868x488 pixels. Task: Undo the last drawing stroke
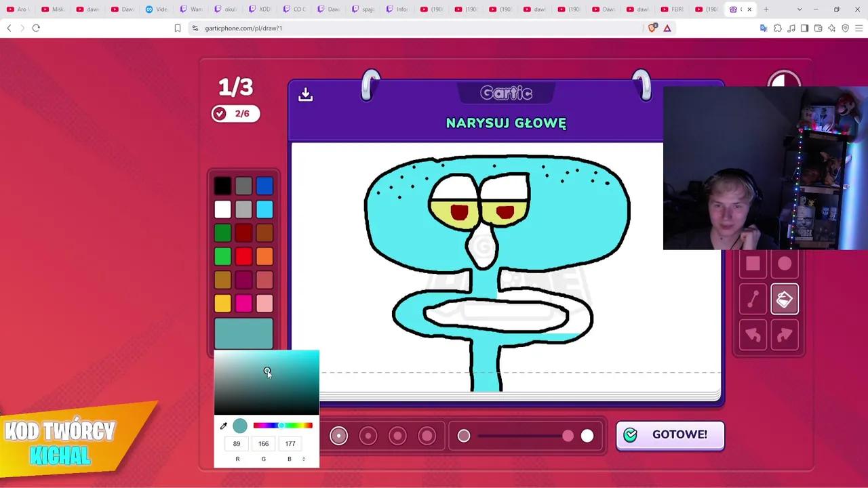coord(753,335)
